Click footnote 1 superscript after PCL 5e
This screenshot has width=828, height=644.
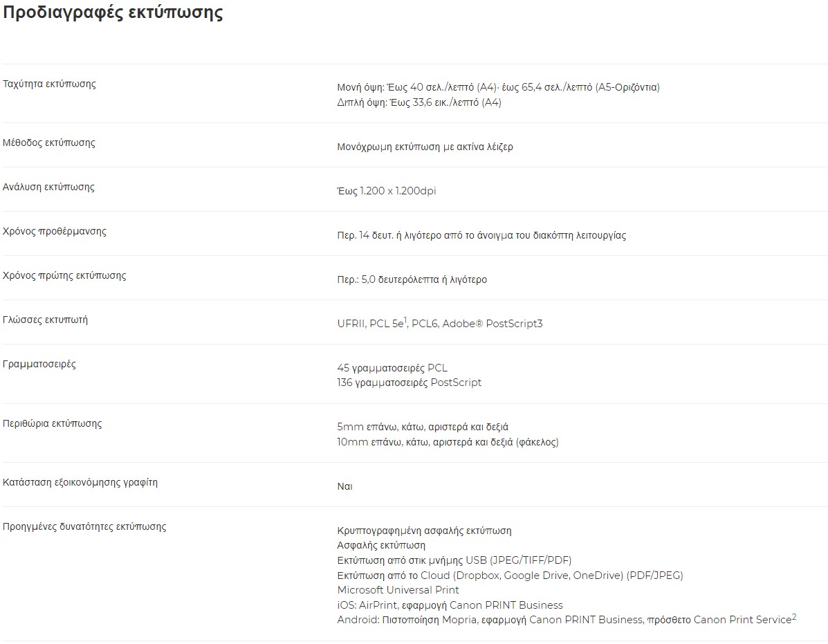(x=405, y=320)
